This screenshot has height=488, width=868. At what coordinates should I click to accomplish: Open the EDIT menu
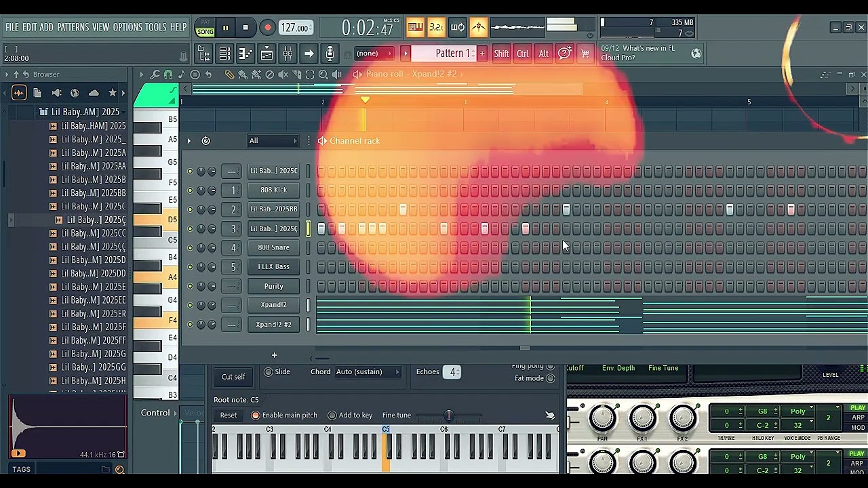coord(29,27)
